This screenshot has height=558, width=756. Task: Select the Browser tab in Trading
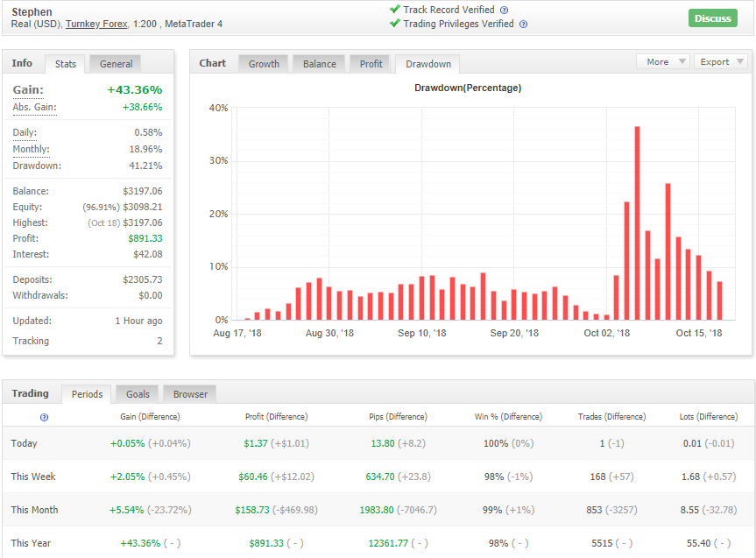pos(190,394)
